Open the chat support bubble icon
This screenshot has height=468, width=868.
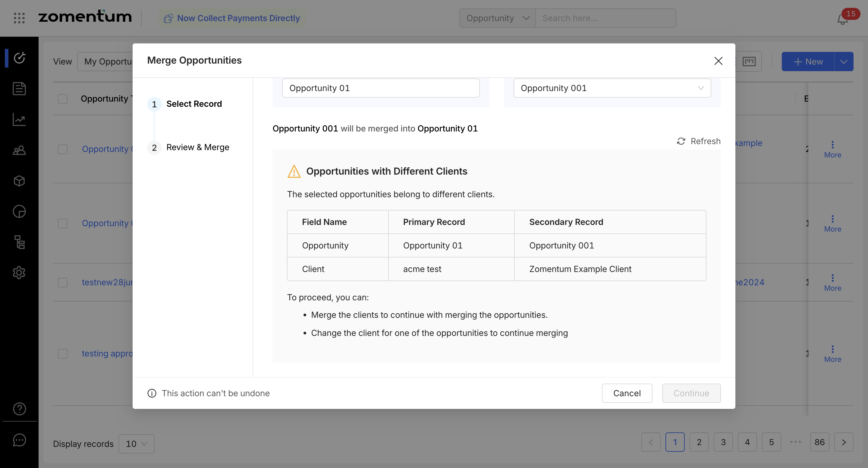19,440
